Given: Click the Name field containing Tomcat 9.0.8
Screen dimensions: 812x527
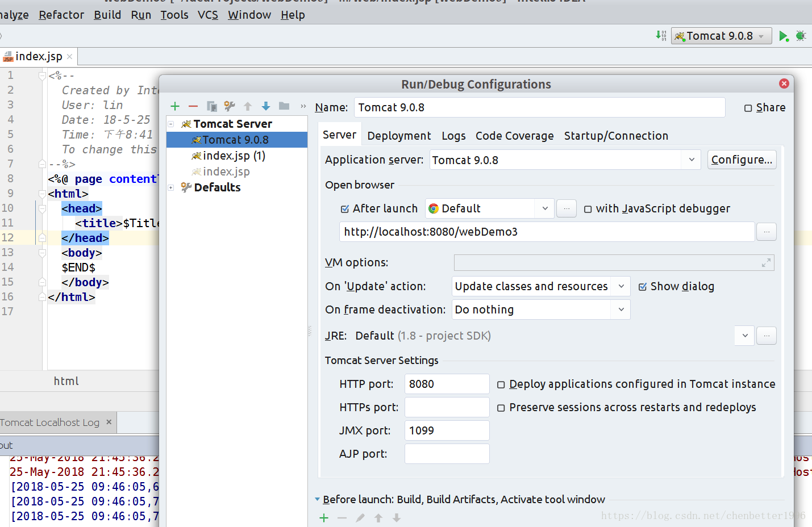Looking at the screenshot, I should 539,107.
